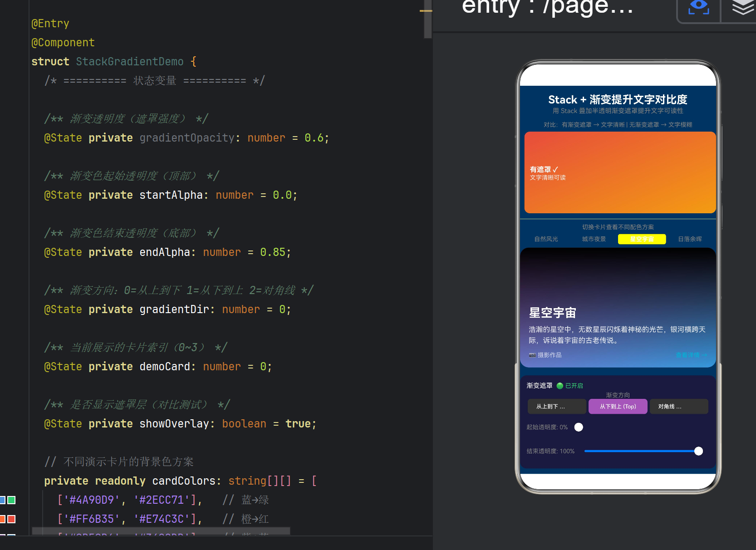Open the component inspector eye icon
The image size is (756, 550).
(698, 7)
